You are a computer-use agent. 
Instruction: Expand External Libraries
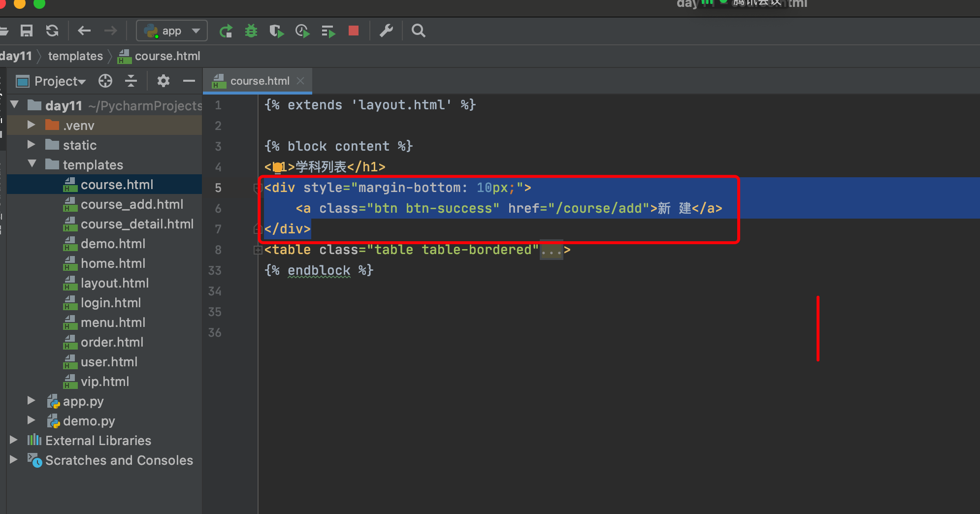coord(14,440)
